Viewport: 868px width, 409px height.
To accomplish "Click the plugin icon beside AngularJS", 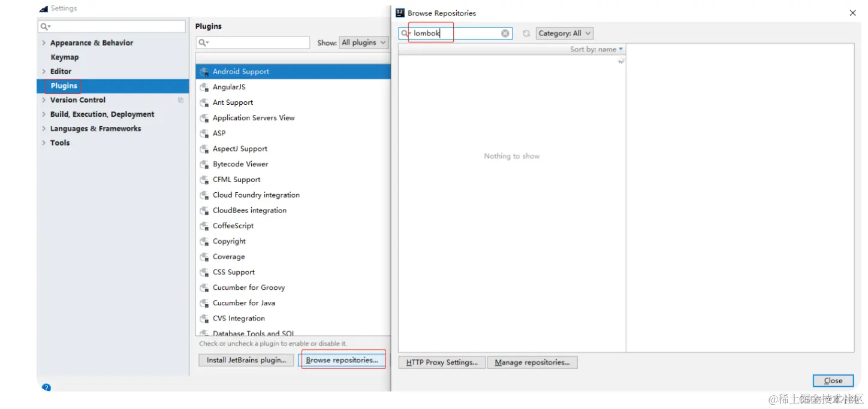I will point(204,87).
